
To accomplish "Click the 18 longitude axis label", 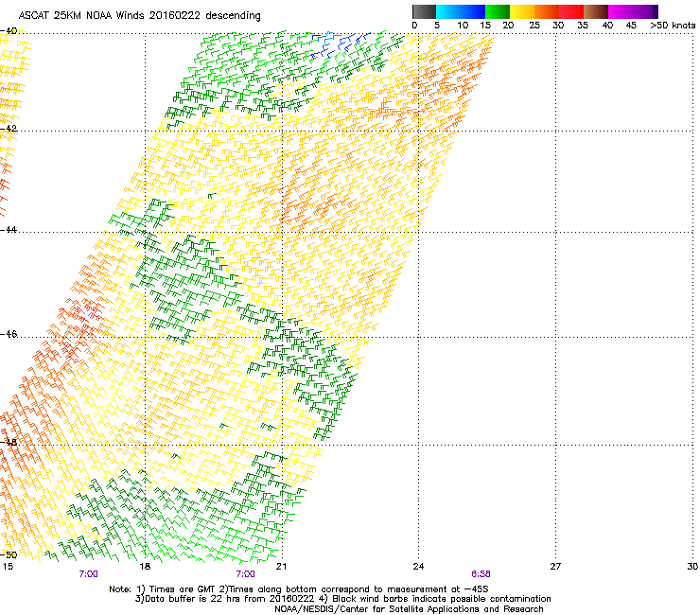I will pyautogui.click(x=145, y=567).
